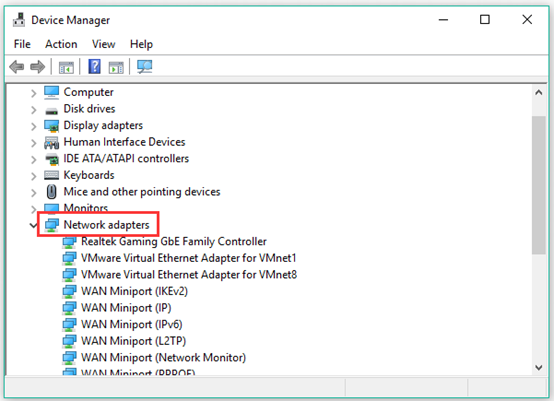Expand Mice and other pointing devices
Viewport: 554px width, 401px height.
(x=34, y=193)
